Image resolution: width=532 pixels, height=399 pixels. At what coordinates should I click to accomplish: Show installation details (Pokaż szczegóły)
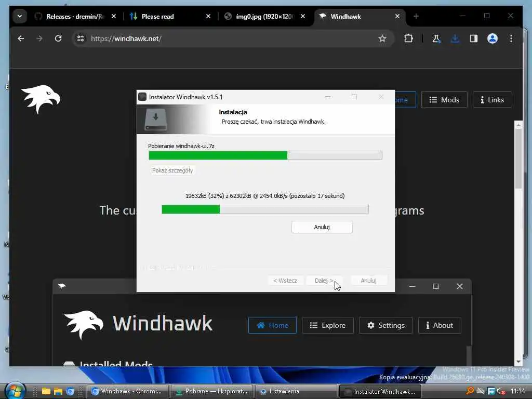pos(172,170)
